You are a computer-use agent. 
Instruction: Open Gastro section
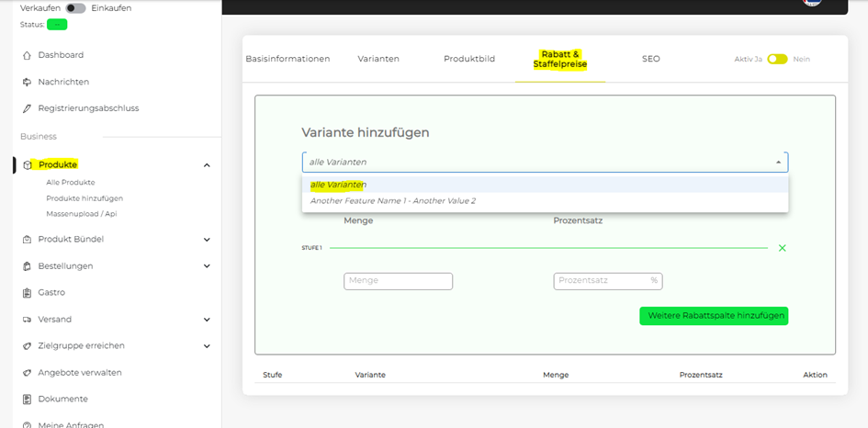[x=51, y=292]
